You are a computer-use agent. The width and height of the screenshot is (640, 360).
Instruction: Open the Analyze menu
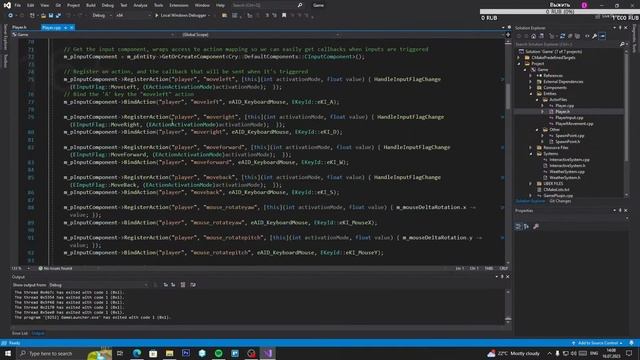click(140, 5)
